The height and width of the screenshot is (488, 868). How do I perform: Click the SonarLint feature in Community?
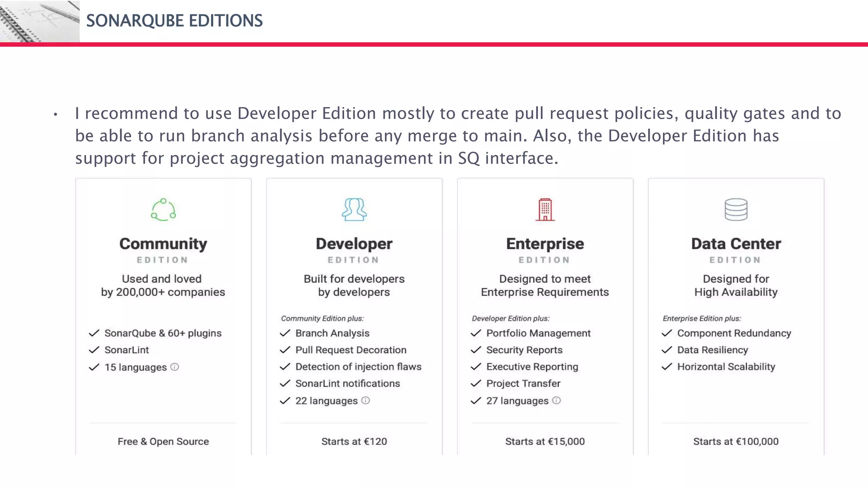point(126,350)
